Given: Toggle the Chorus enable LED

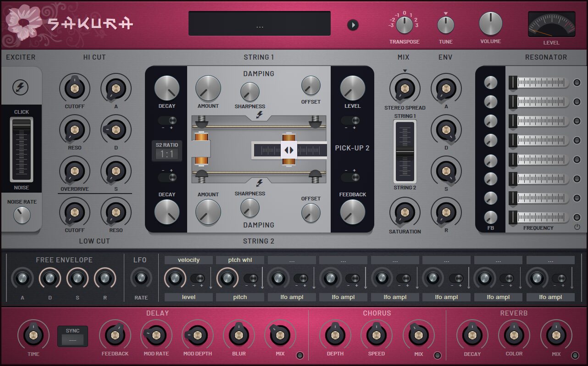Looking at the screenshot, I should click(437, 355).
